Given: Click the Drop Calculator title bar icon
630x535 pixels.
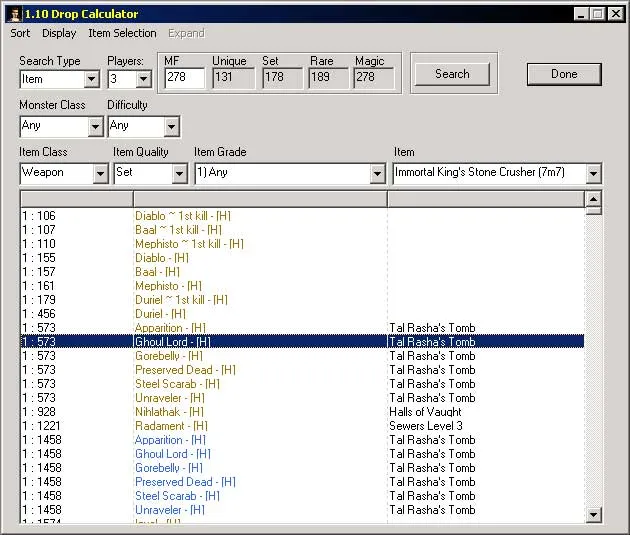Looking at the screenshot, I should tap(12, 14).
